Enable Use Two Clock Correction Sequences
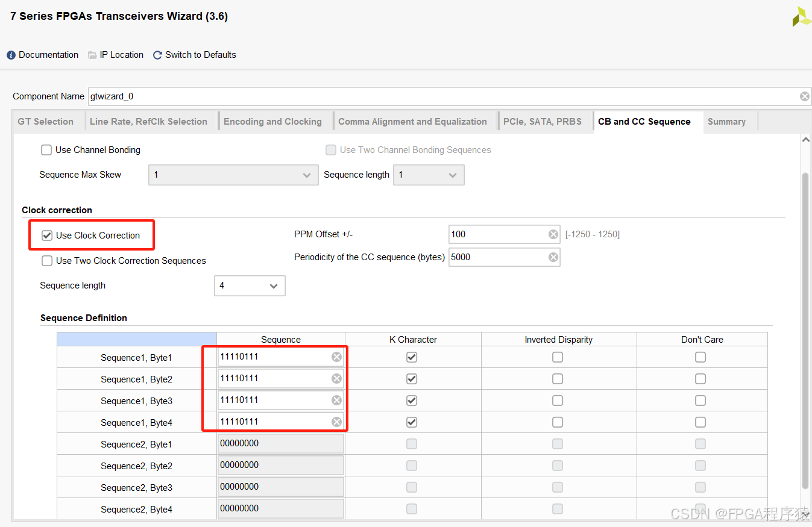 pos(46,261)
